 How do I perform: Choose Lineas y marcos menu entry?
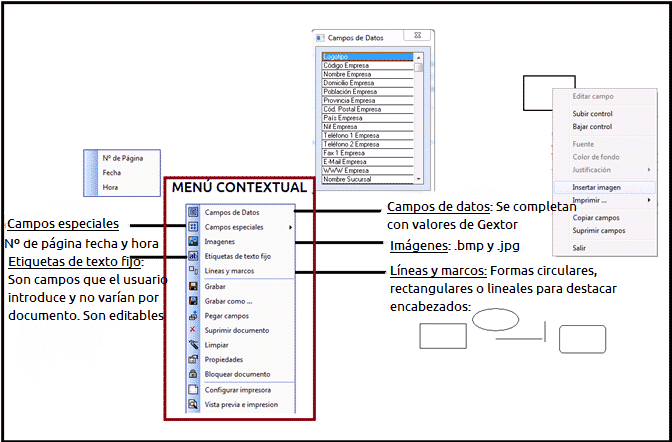pyautogui.click(x=241, y=271)
